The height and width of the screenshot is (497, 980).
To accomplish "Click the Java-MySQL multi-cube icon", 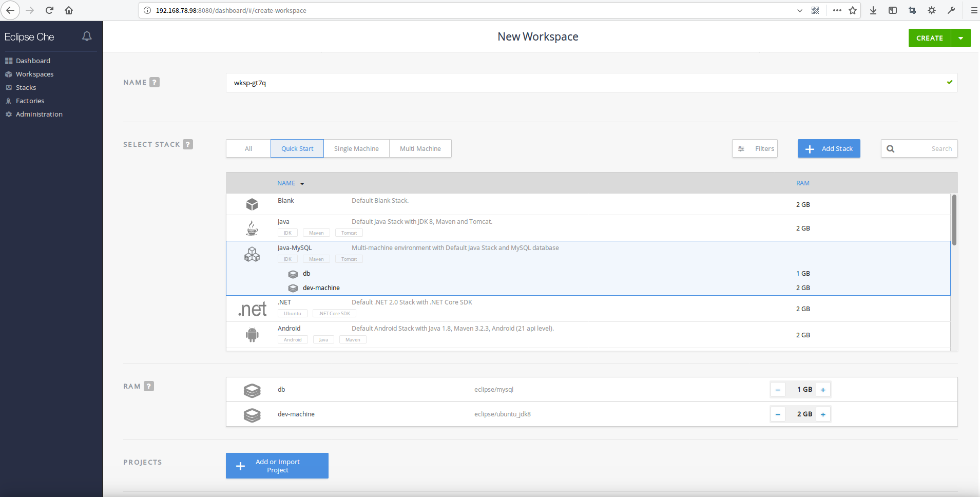I will coord(252,254).
